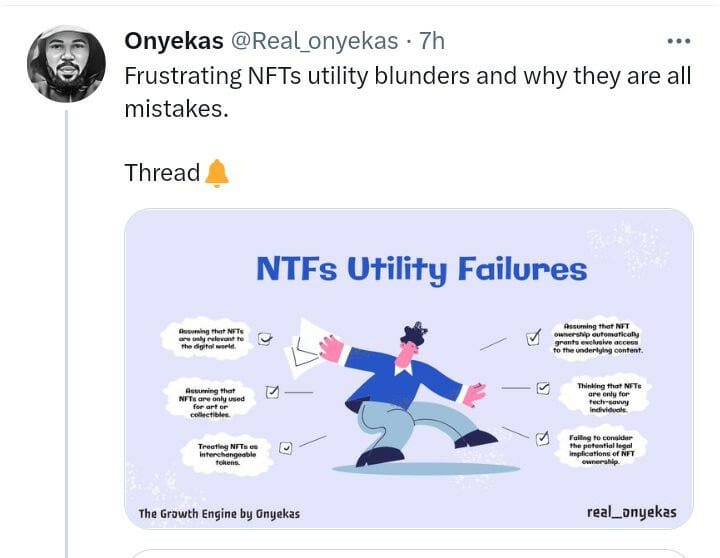The height and width of the screenshot is (558, 720).
Task: Open the Onyekas display name link
Action: 174,41
